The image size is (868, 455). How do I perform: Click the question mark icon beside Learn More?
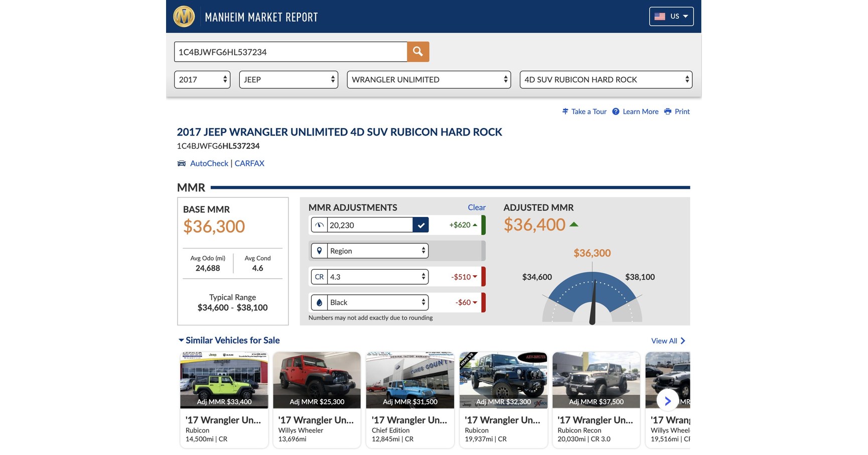click(616, 111)
